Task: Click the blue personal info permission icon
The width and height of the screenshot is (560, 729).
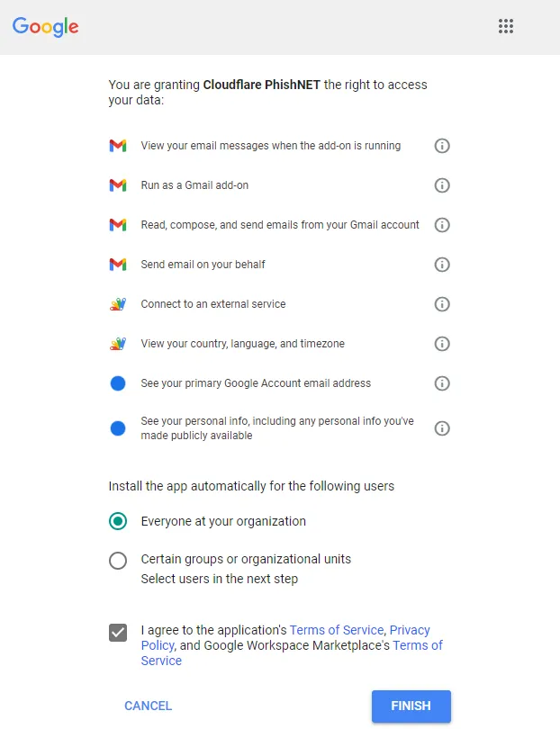Action: click(x=117, y=427)
